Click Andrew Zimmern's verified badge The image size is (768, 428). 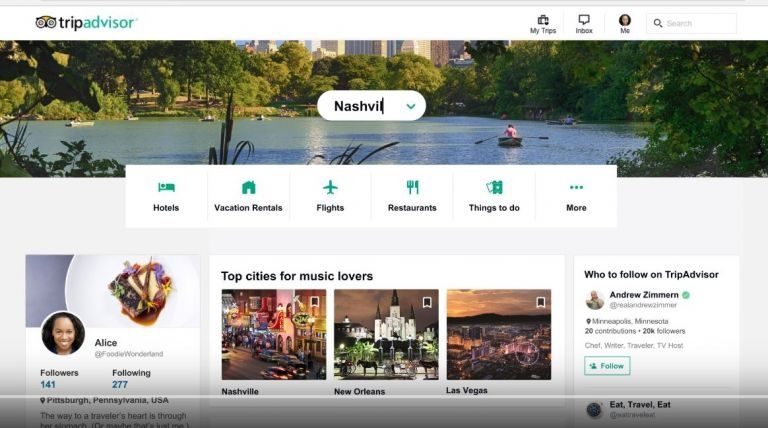point(686,295)
